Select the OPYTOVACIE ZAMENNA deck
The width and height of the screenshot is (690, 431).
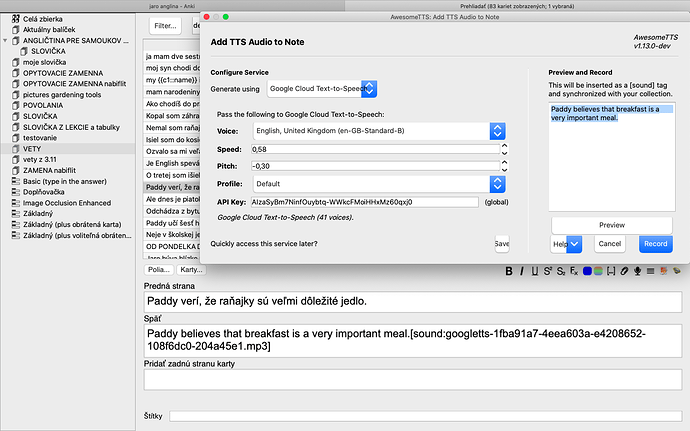tap(63, 73)
